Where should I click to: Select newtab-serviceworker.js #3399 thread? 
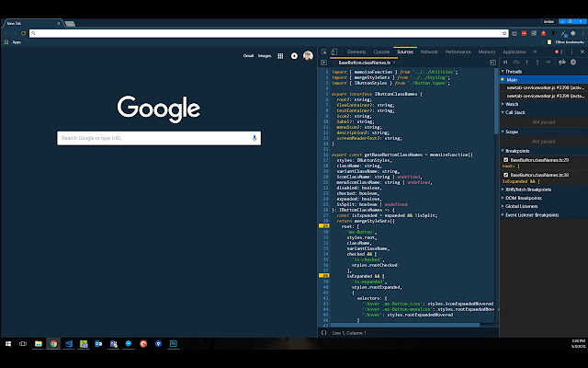[544, 96]
